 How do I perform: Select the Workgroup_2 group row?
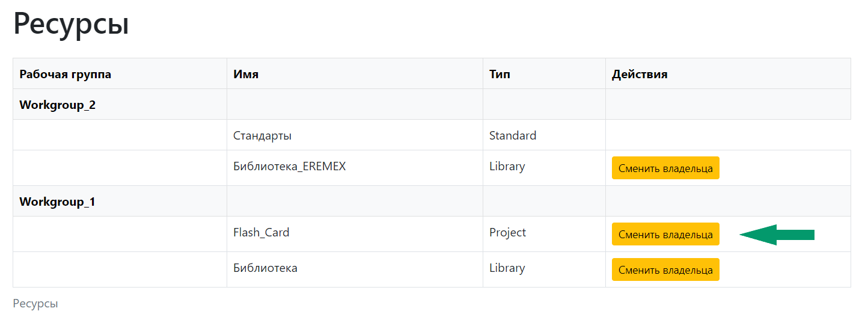pos(58,105)
